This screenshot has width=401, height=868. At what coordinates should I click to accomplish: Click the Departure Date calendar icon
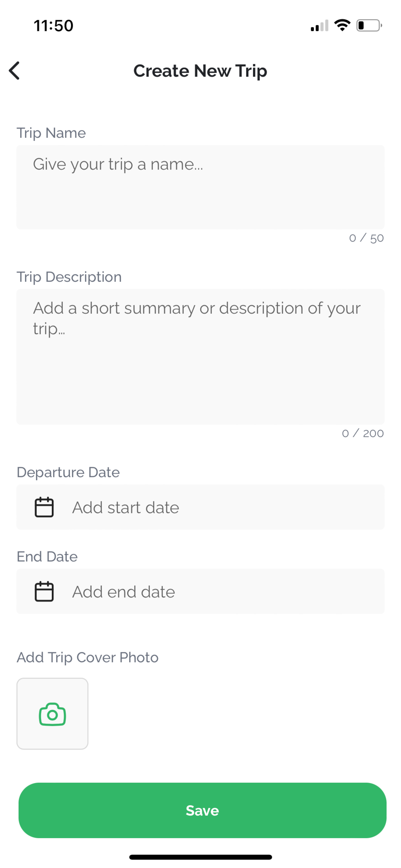[44, 507]
